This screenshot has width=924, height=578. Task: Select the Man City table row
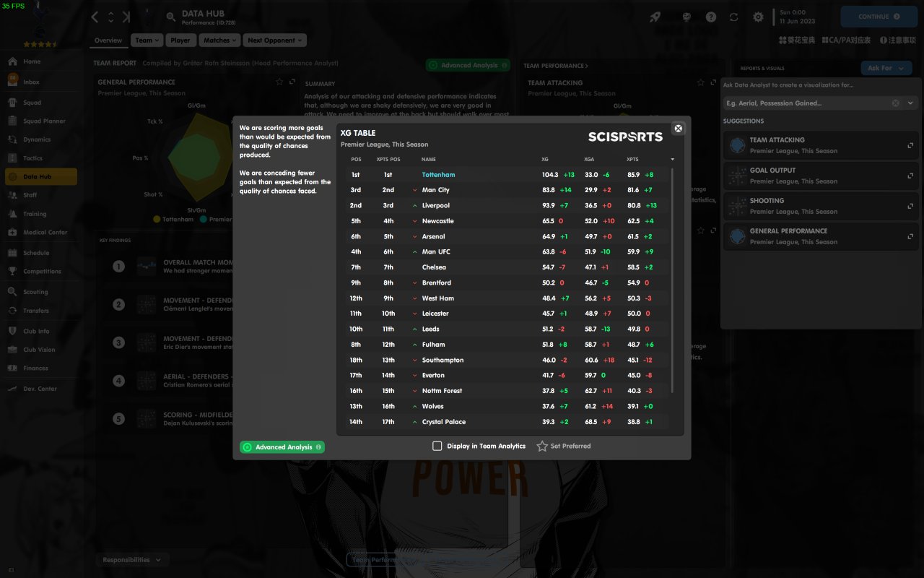(507, 190)
